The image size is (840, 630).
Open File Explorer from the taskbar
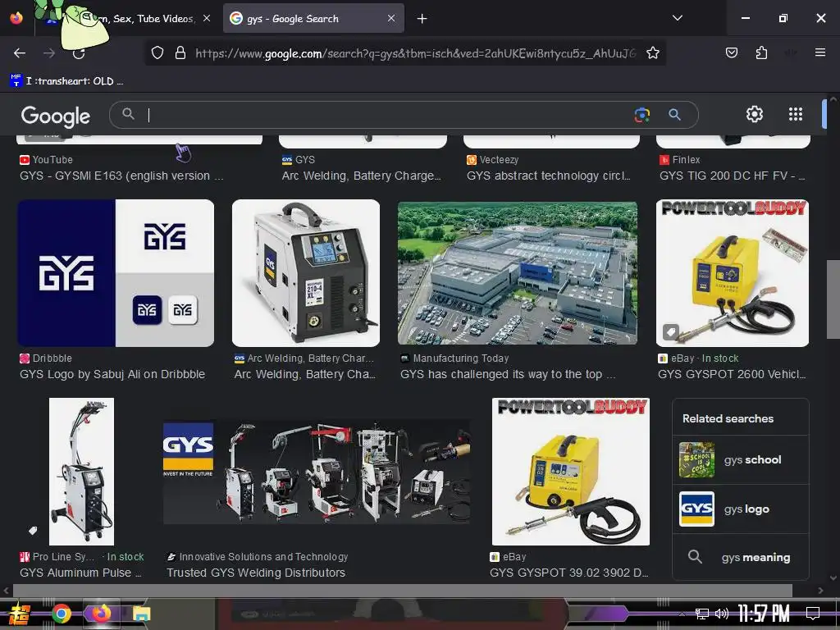click(x=141, y=614)
